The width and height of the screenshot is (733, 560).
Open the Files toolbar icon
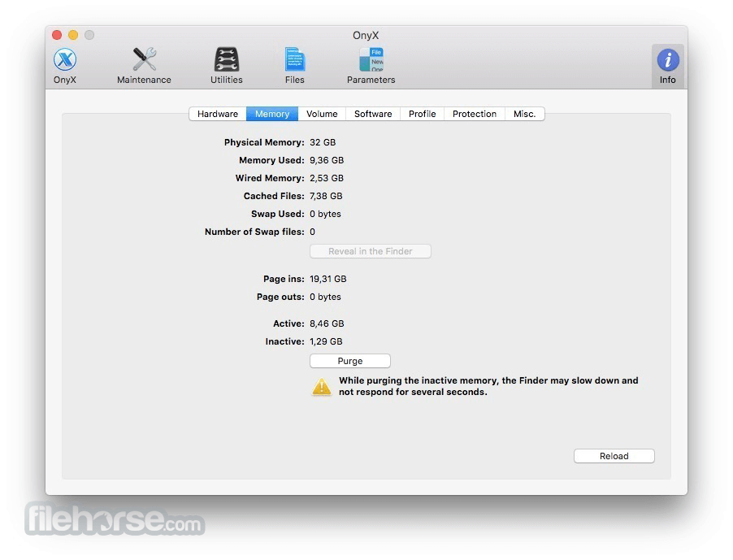[294, 66]
